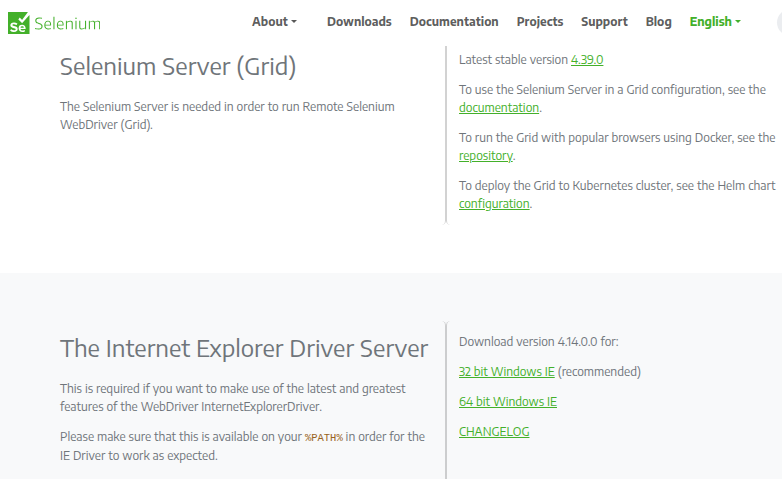The width and height of the screenshot is (782, 479).
Task: Expand the English language dropdown
Action: pos(715,21)
